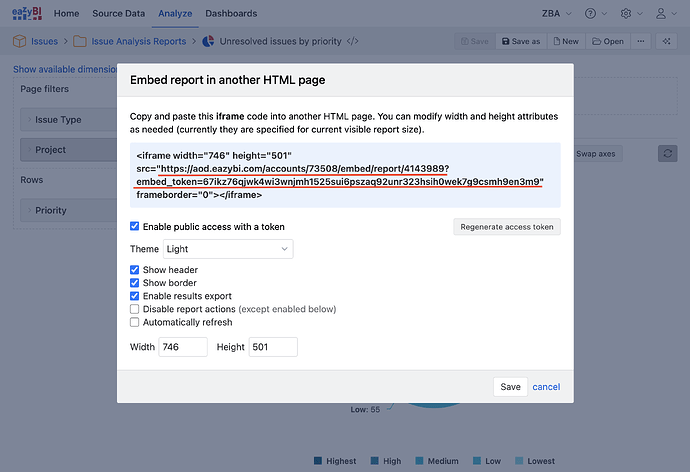Click the High legend color swatch

[374, 461]
